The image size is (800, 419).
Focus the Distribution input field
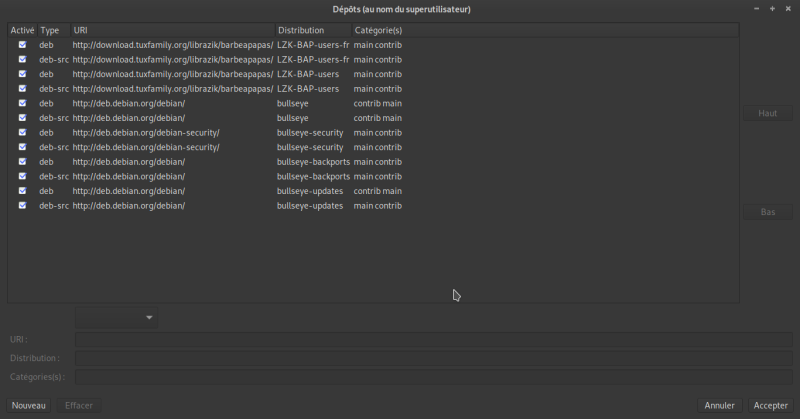(x=434, y=358)
